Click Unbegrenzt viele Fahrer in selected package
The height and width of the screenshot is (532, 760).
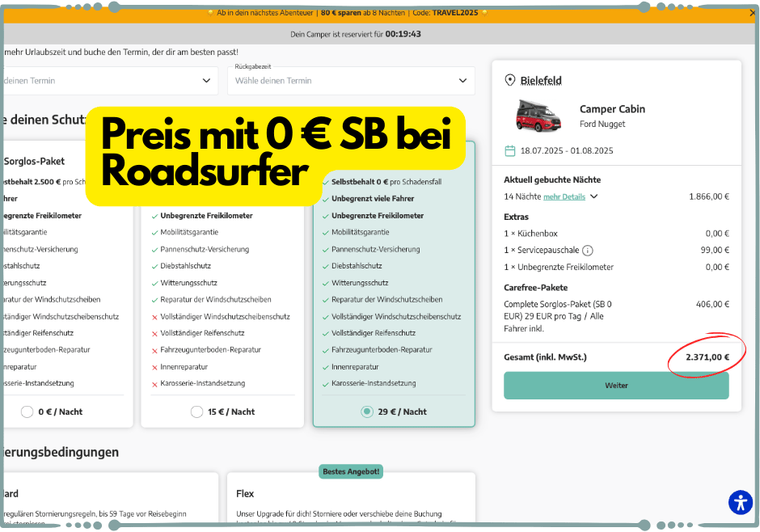pos(373,199)
